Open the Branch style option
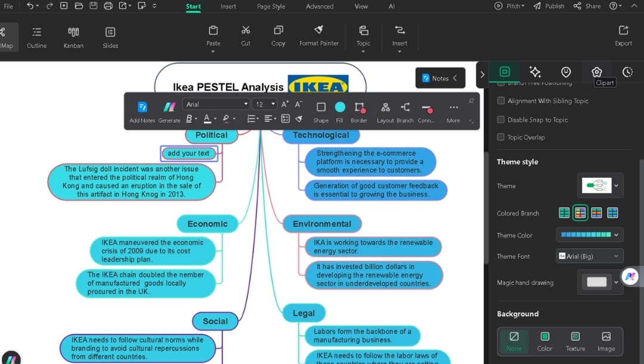The image size is (644, 364). tap(405, 112)
